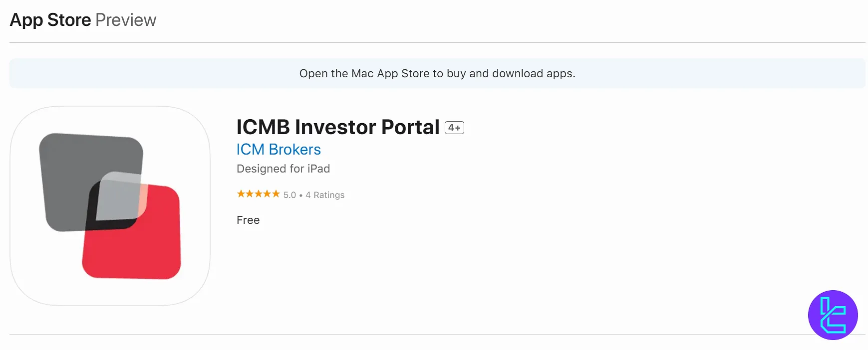This screenshot has height=350, width=868.
Task: Click the 4+ age rating badge
Action: pos(454,128)
